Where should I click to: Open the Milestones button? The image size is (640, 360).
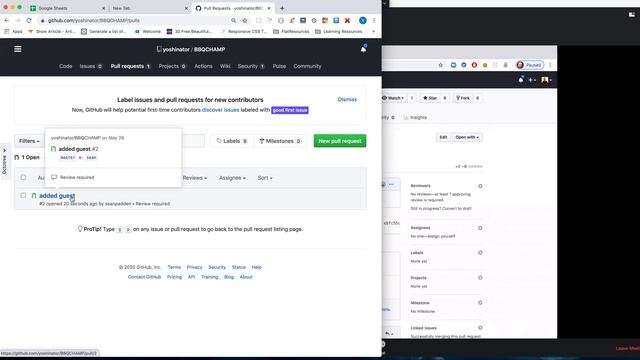click(280, 141)
